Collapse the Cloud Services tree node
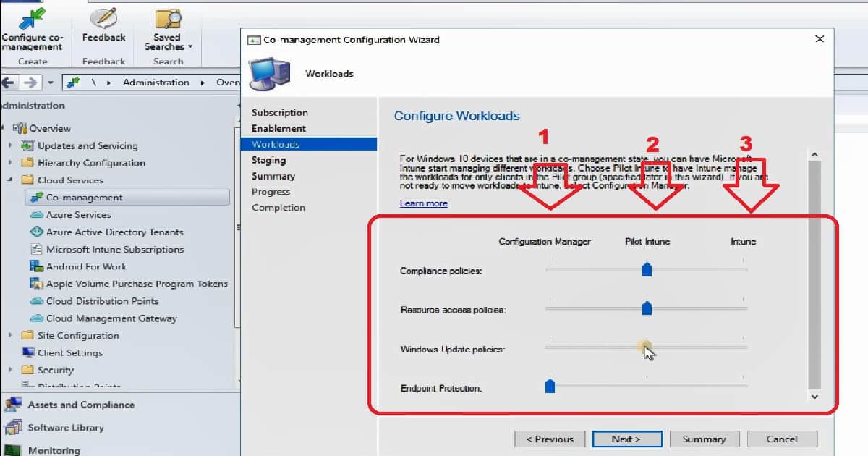The width and height of the screenshot is (868, 456). point(10,180)
